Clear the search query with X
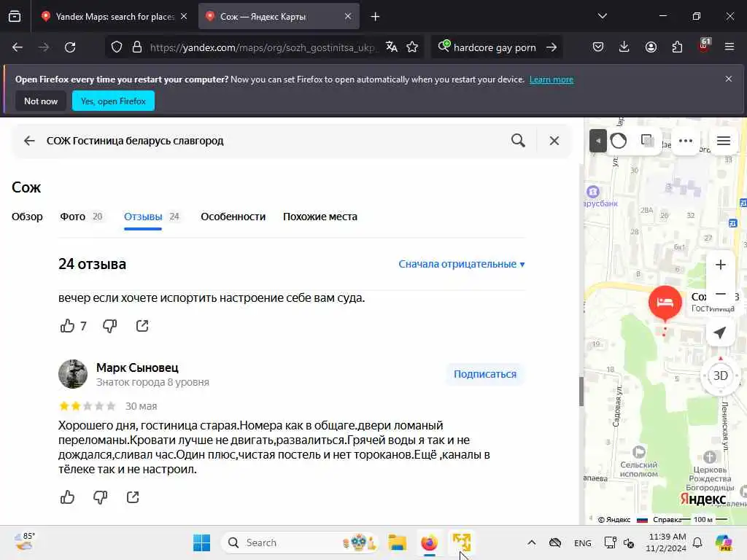Viewport: 747px width, 560px height. [554, 141]
